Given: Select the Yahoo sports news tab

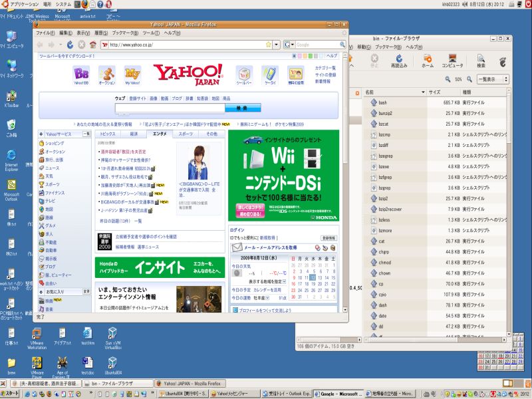Looking at the screenshot, I should 186,134.
